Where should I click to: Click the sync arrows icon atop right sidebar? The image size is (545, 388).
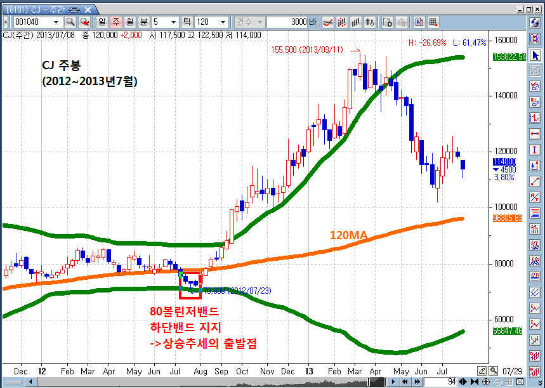tap(535, 23)
